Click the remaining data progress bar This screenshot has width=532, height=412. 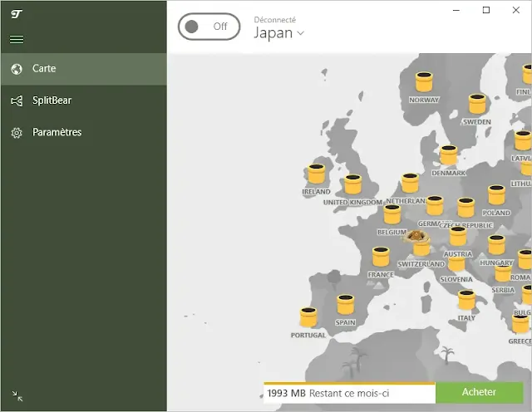(349, 384)
